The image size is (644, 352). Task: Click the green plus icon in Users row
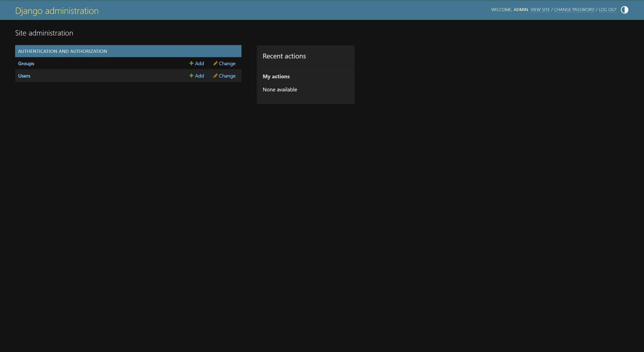click(x=191, y=76)
